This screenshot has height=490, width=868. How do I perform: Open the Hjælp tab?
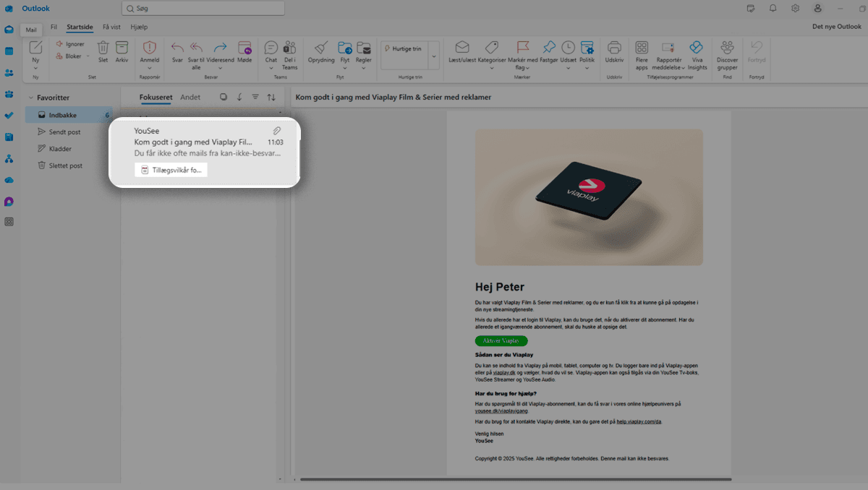(139, 27)
